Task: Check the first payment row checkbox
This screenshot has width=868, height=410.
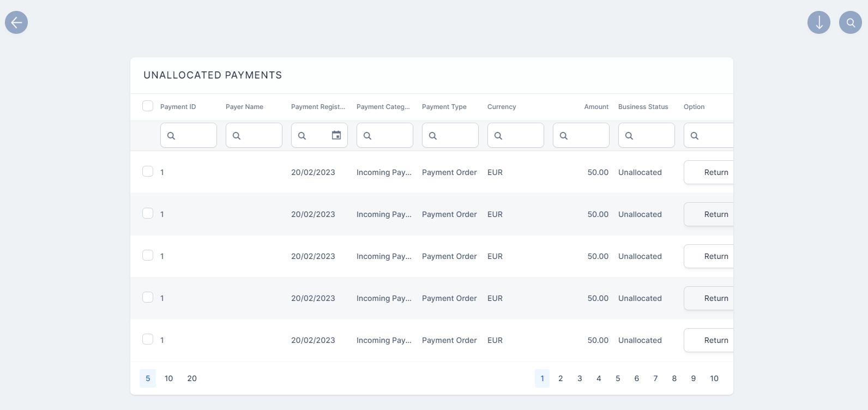Action: [148, 171]
